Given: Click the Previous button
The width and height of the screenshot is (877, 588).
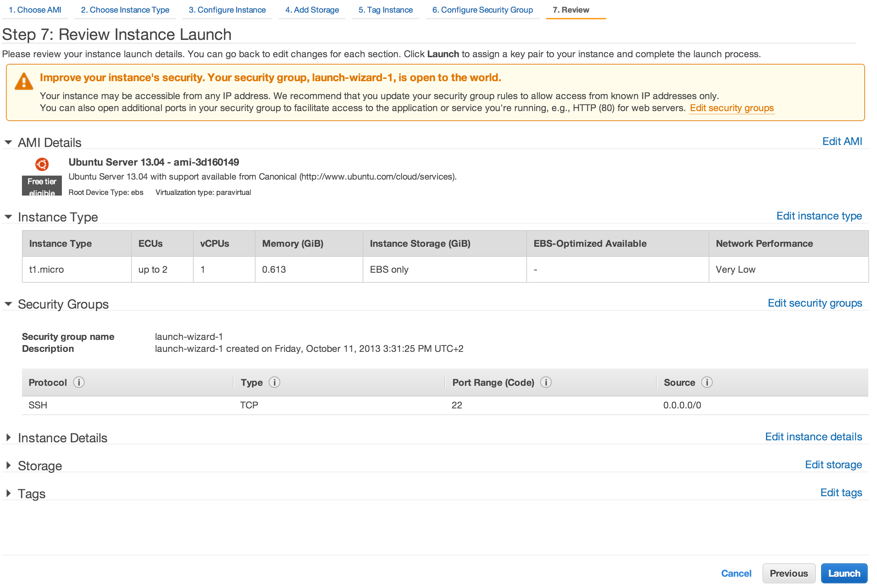Looking at the screenshot, I should click(789, 573).
